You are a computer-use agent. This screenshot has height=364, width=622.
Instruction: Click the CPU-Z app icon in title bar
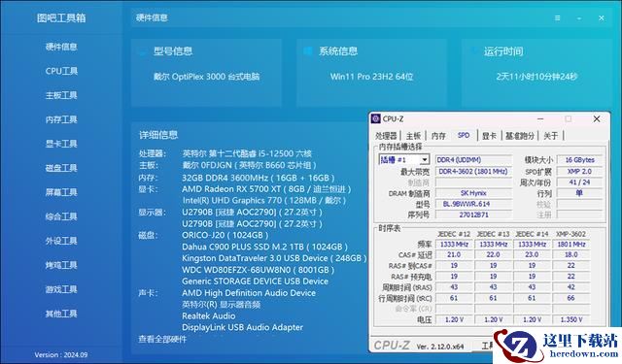coord(376,118)
